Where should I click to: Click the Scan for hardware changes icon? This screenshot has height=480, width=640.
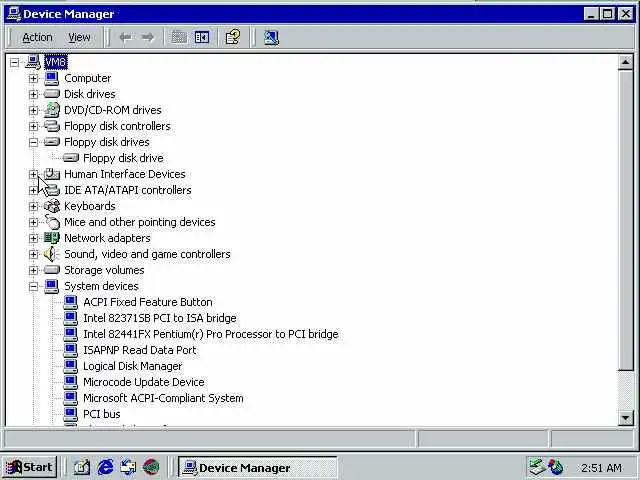tap(271, 38)
